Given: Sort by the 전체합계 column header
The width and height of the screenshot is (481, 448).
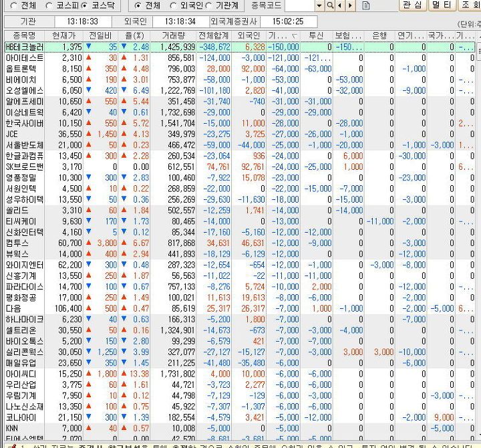Looking at the screenshot, I should click(x=214, y=35).
